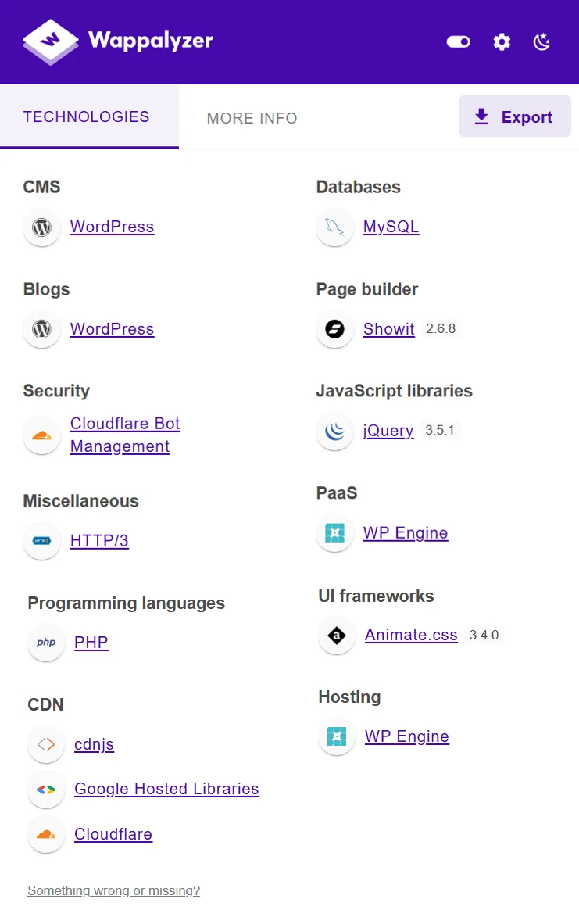Select the Showit page builder icon
This screenshot has width=579, height=924.
(x=334, y=330)
